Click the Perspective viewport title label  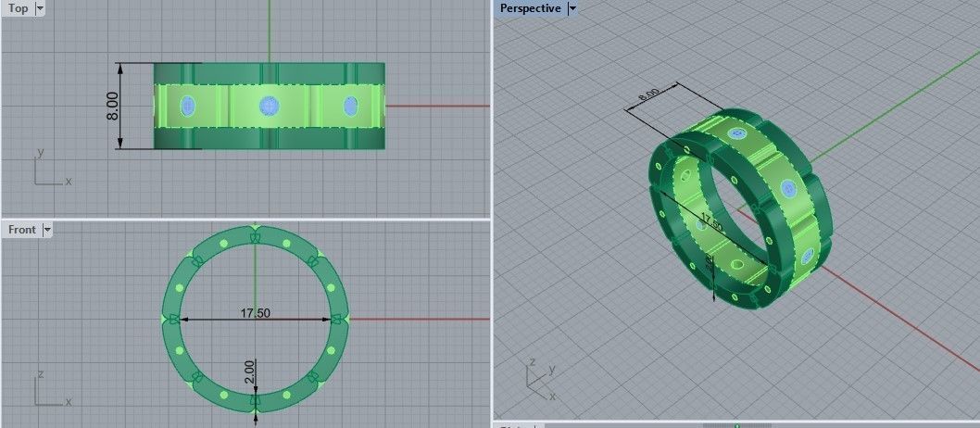pyautogui.click(x=530, y=8)
